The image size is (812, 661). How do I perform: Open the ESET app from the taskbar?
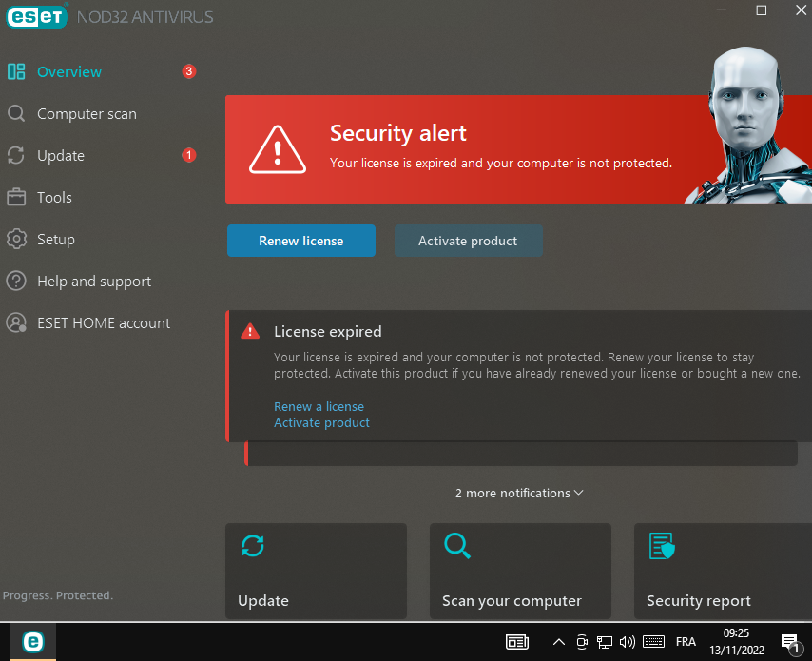pyautogui.click(x=33, y=642)
